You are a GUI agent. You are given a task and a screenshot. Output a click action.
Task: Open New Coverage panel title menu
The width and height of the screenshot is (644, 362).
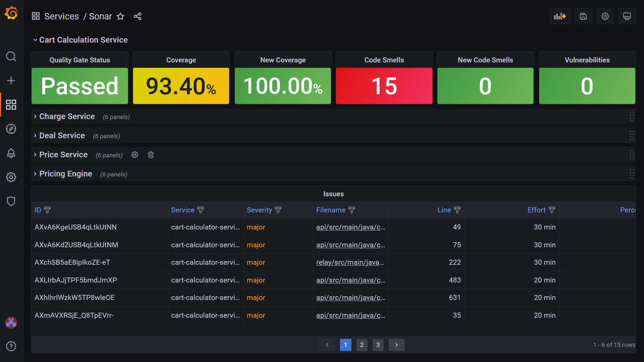click(x=283, y=60)
